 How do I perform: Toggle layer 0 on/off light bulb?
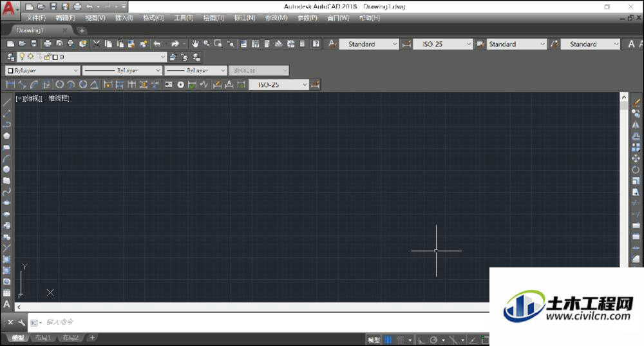click(22, 57)
